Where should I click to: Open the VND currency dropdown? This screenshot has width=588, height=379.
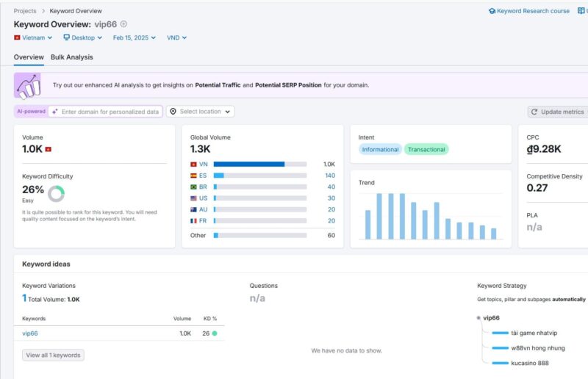pyautogui.click(x=176, y=37)
